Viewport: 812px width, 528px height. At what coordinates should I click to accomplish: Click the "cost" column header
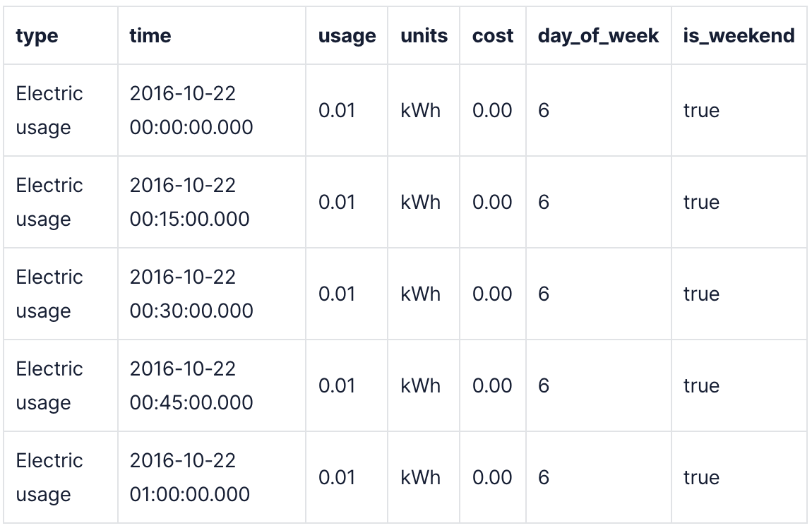click(x=493, y=36)
